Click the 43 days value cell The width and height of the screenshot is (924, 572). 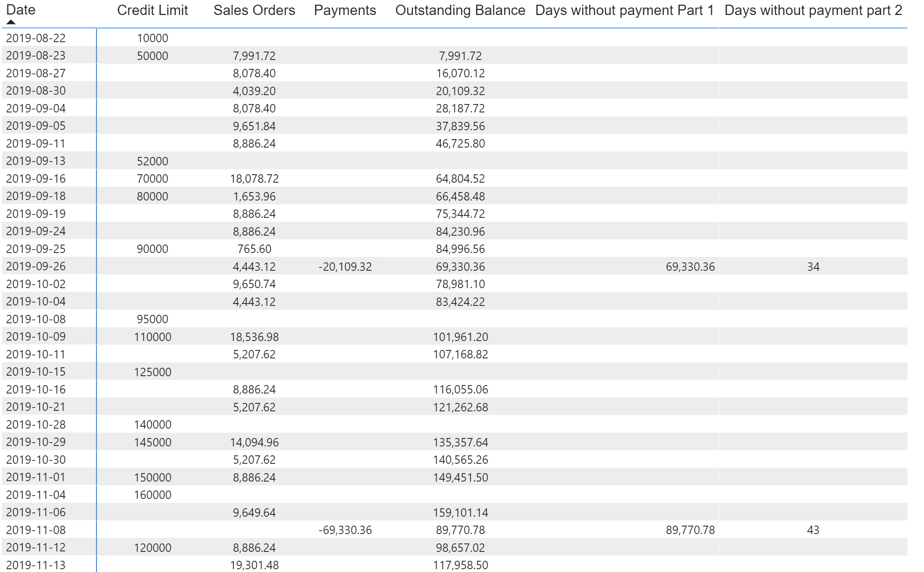pos(813,530)
